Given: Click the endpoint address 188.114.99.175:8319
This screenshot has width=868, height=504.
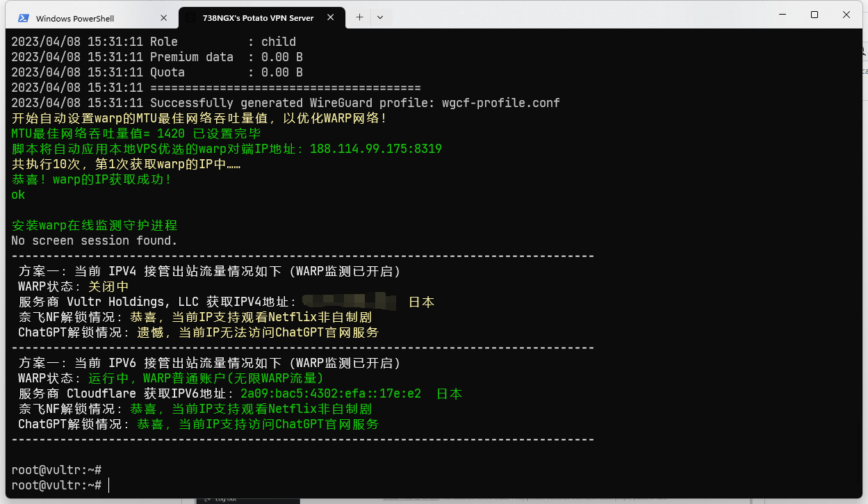Looking at the screenshot, I should [376, 149].
